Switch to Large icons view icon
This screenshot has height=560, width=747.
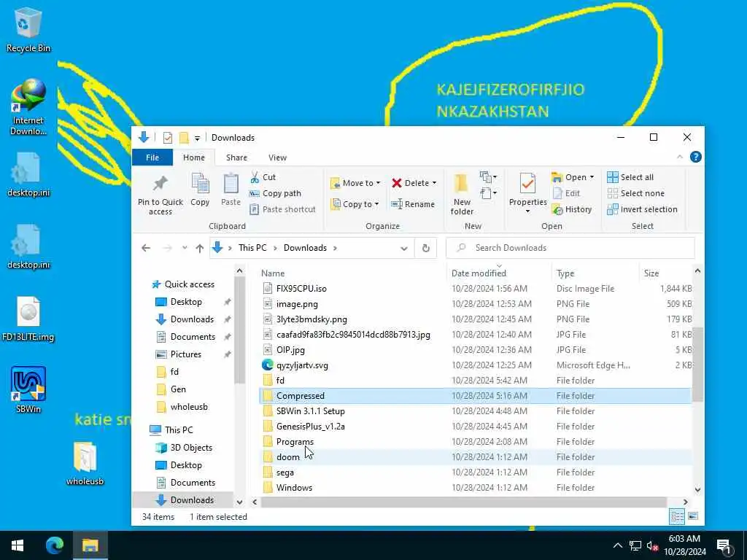click(693, 517)
